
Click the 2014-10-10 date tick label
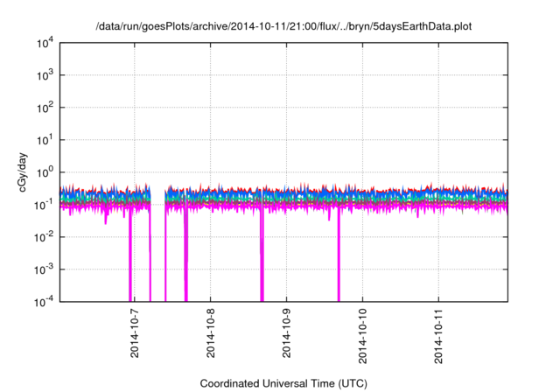point(363,336)
